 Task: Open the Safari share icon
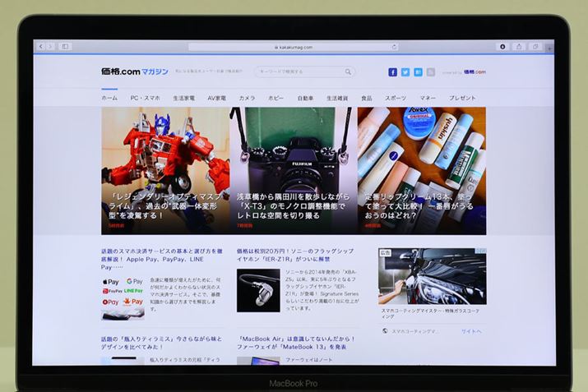(x=519, y=47)
